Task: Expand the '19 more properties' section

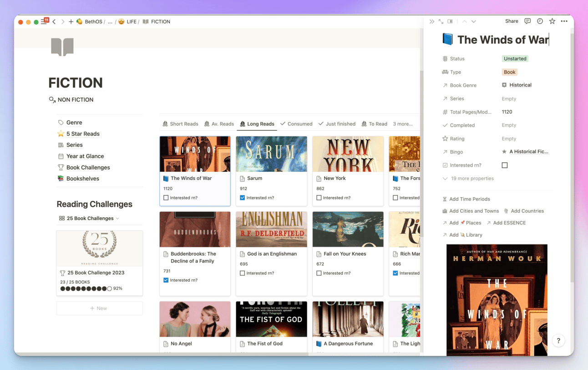Action: coord(471,179)
